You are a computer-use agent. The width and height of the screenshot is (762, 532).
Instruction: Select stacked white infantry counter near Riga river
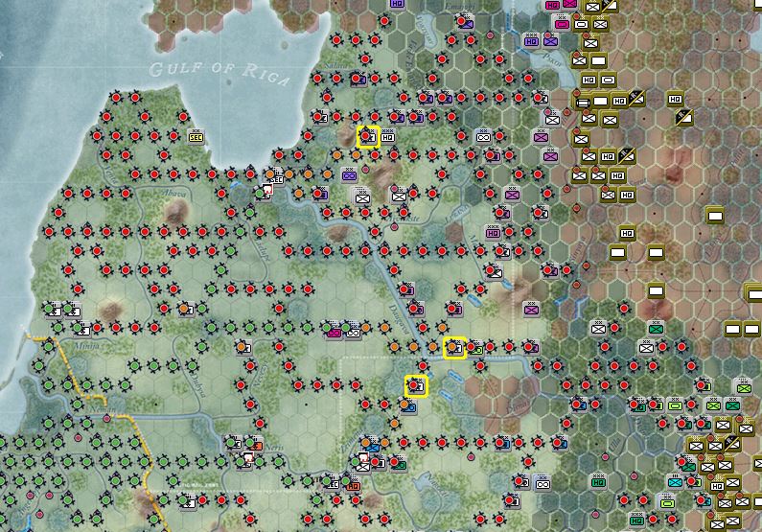[x=361, y=197]
